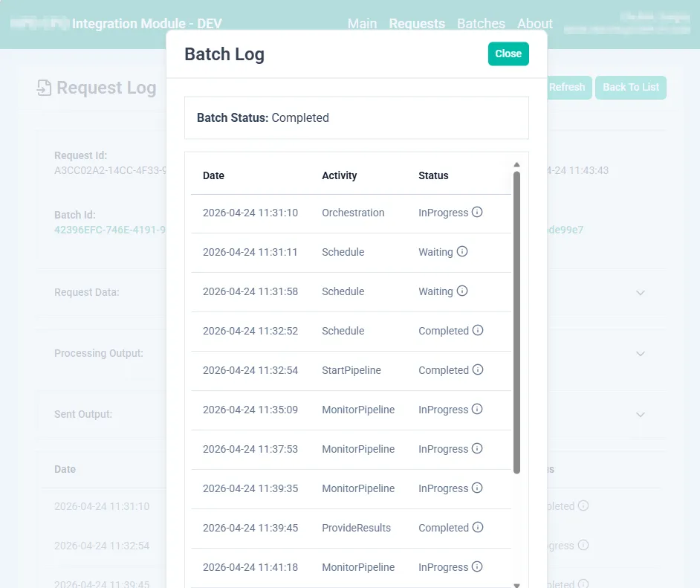
Task: Click info icon on 11:31:58 Schedule Waiting row
Action: pyautogui.click(x=462, y=291)
